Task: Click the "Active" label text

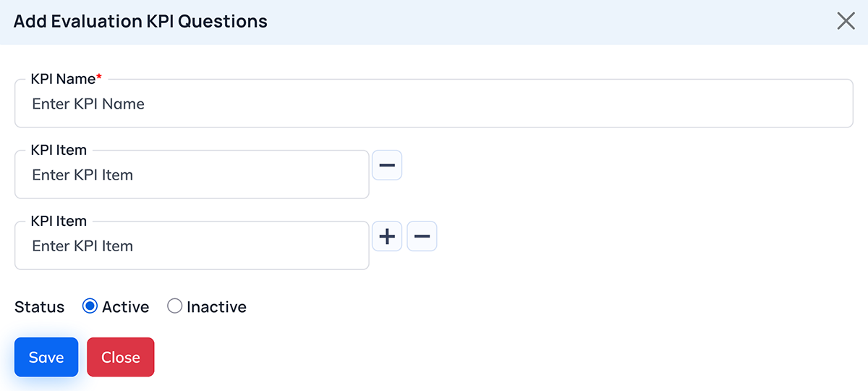Action: coord(125,307)
